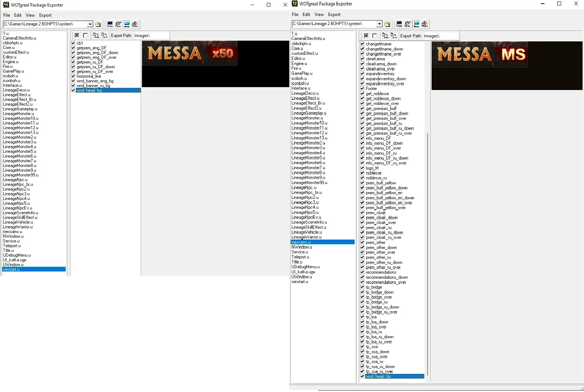
Task: Toggle getprem_eng_DF checkbox
Action: [x=73, y=48]
